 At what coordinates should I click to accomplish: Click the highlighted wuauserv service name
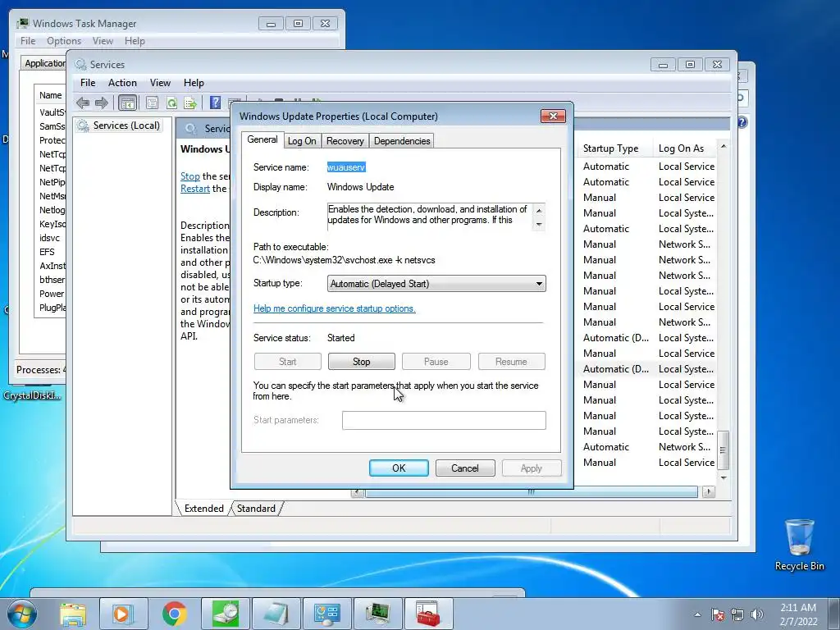coord(346,167)
